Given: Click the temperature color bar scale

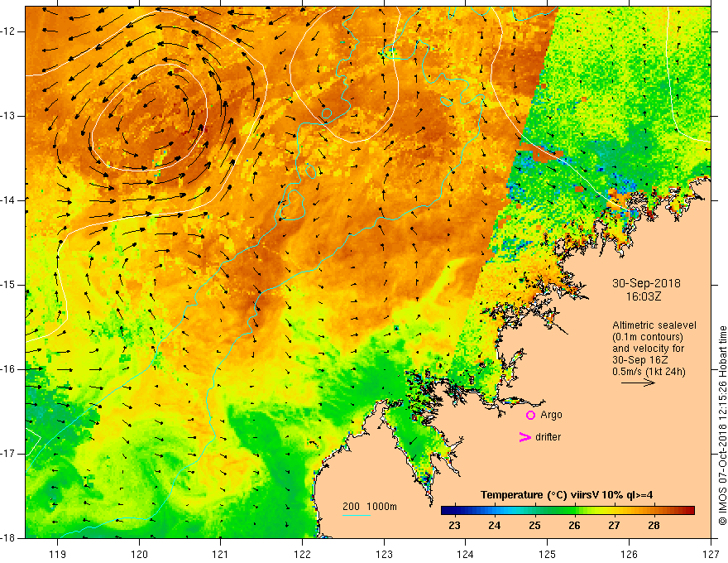Looking at the screenshot, I should click(568, 511).
